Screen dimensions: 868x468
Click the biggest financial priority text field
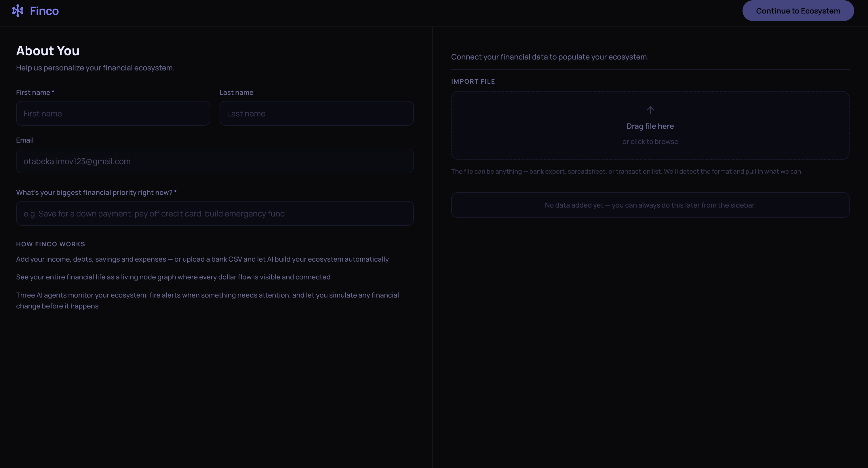tap(215, 214)
